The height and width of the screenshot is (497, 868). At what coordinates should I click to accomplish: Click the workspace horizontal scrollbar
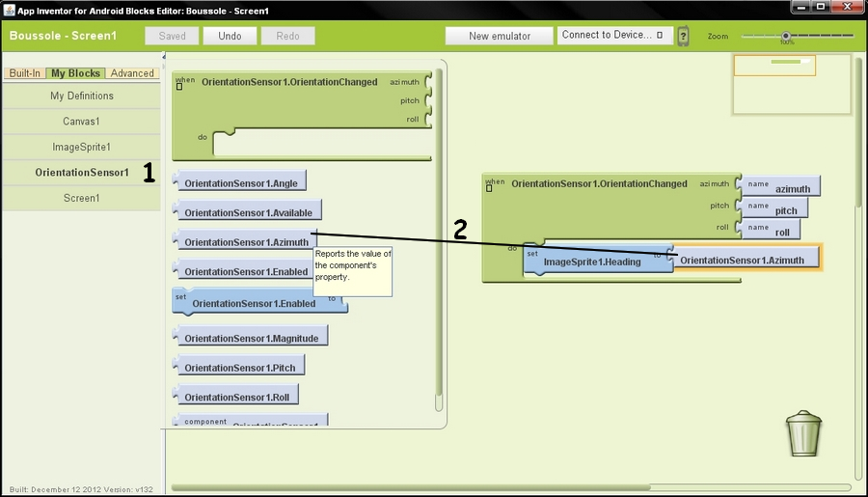(x=411, y=487)
